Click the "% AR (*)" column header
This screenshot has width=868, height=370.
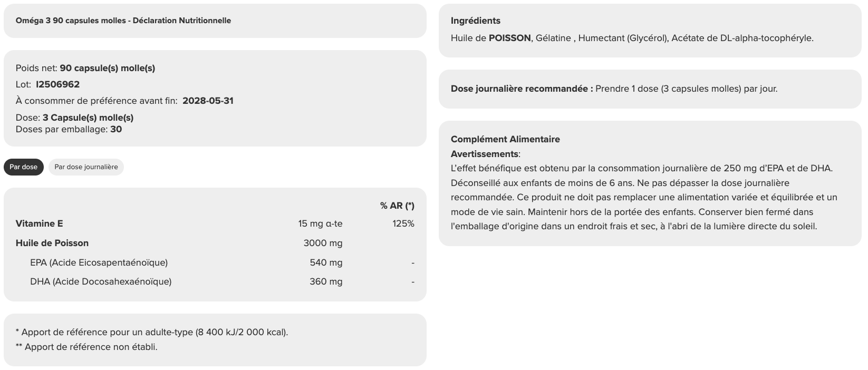tap(397, 206)
